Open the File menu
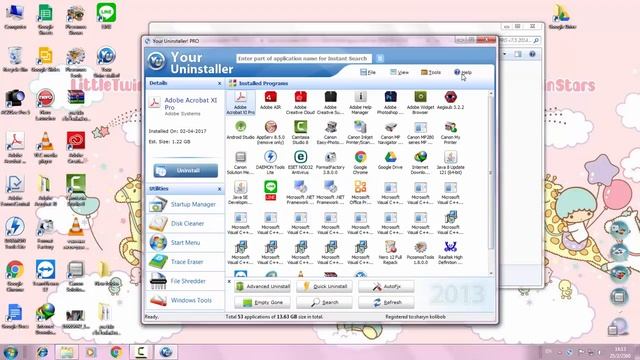This screenshot has height=360, width=640. [368, 72]
